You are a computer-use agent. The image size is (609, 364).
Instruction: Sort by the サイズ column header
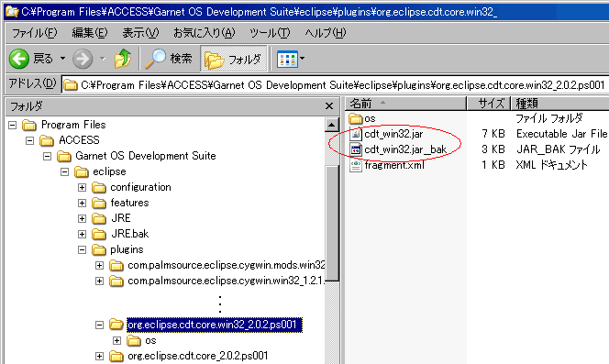489,104
